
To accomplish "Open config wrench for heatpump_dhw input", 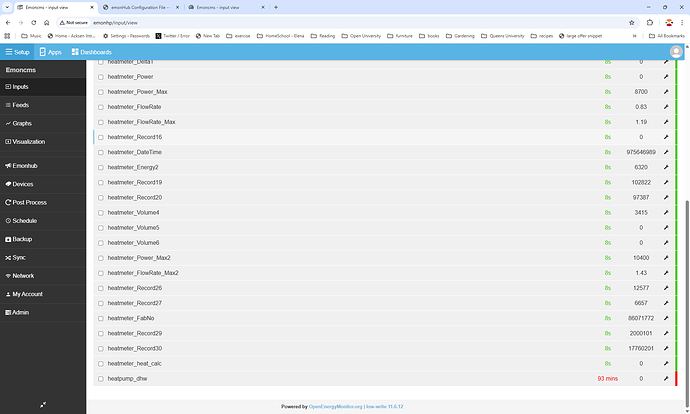I will (x=666, y=379).
